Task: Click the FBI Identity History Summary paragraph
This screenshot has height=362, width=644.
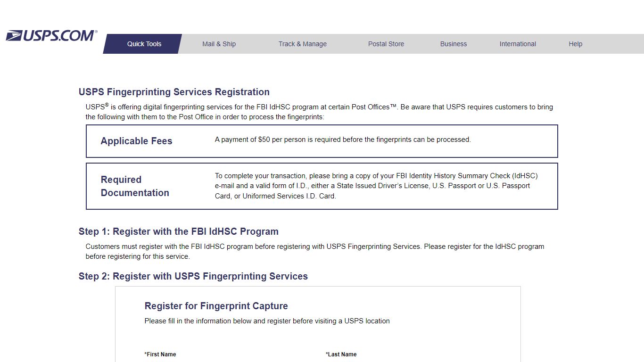Action: tap(376, 186)
